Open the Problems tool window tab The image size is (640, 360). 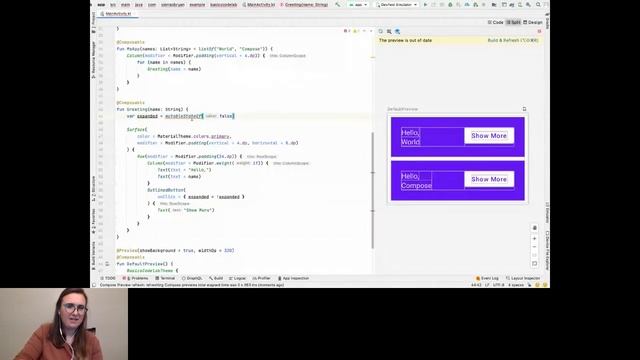click(136, 278)
